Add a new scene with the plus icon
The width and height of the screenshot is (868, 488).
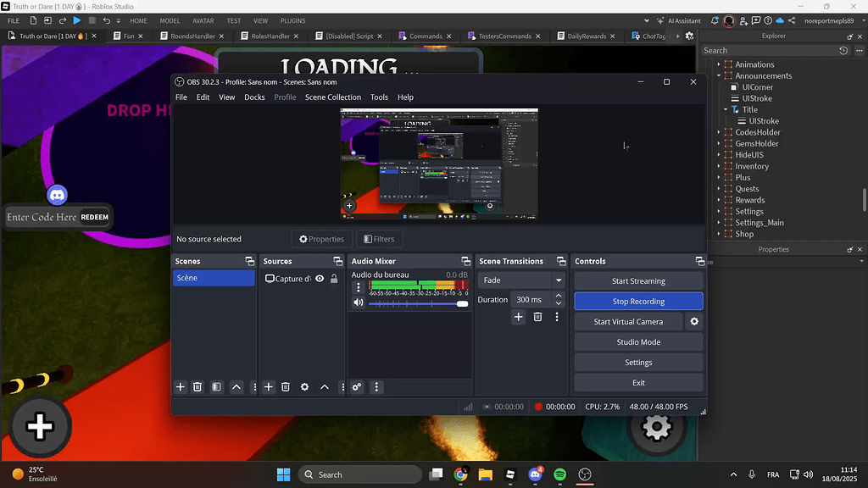pos(181,387)
